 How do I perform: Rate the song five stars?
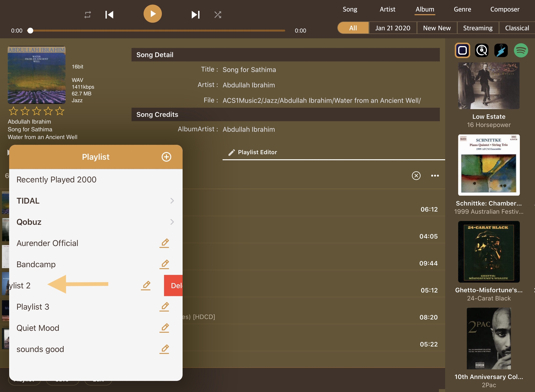click(x=60, y=111)
